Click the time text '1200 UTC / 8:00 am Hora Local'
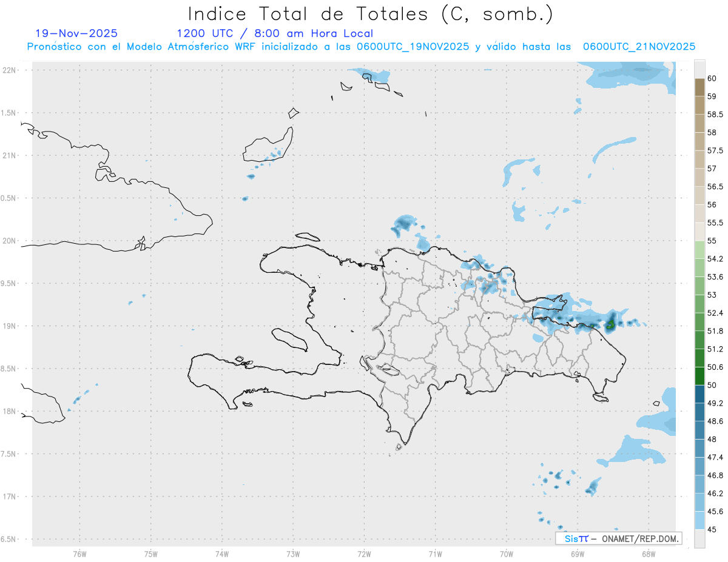This screenshot has height=562, width=728. click(x=275, y=33)
